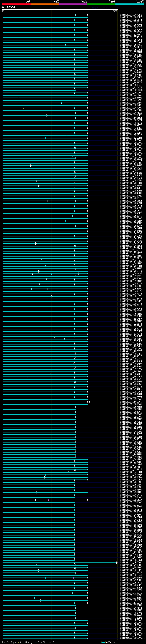Open hit UniRef100_Q6FTH4
Image resolution: width=146 pixels, height=644 pixels.
(131, 407)
